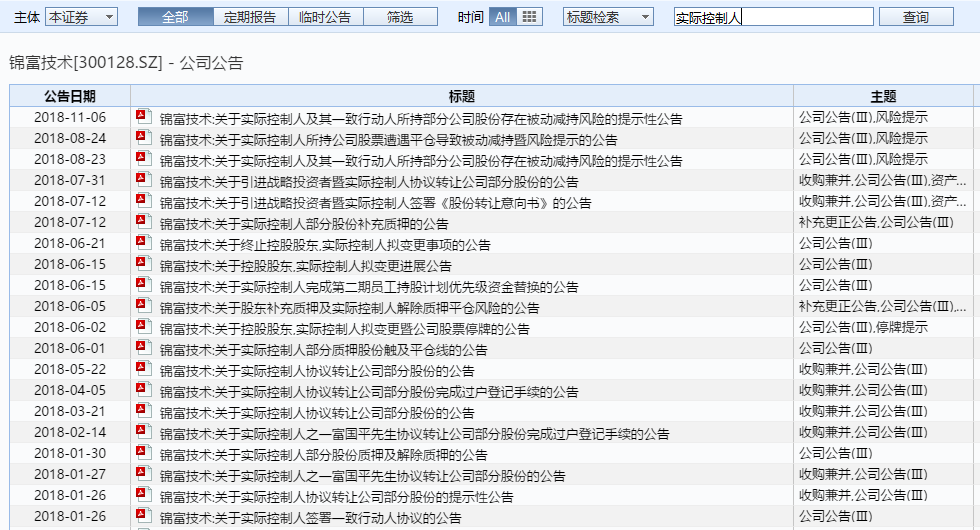Open PDF icon for 股份转让意向书 announcement
Screen dimensions: 980x530
point(144,201)
